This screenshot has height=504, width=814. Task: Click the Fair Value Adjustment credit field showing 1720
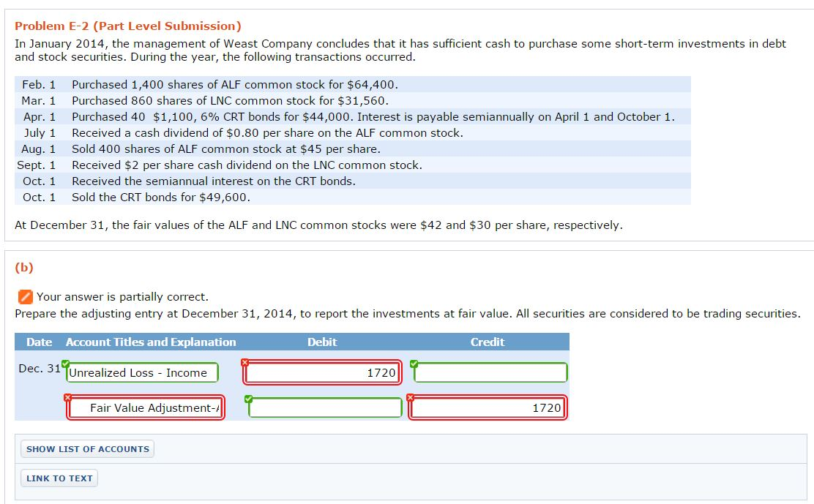[x=488, y=408]
